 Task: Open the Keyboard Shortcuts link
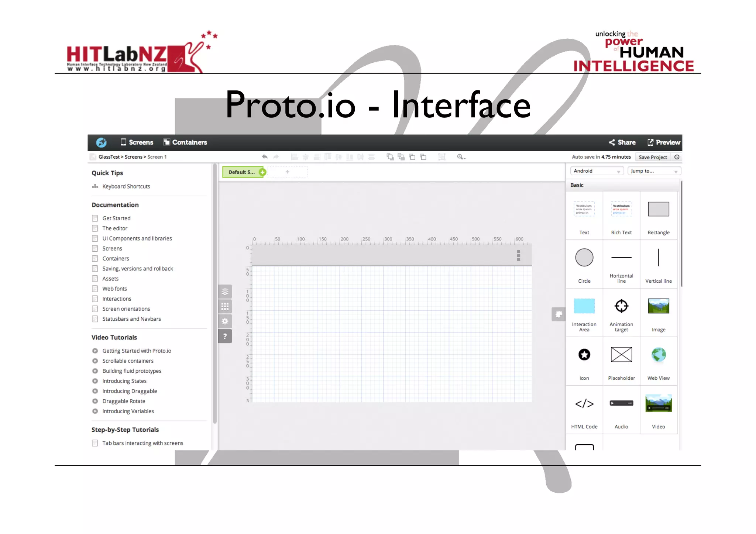tap(126, 186)
